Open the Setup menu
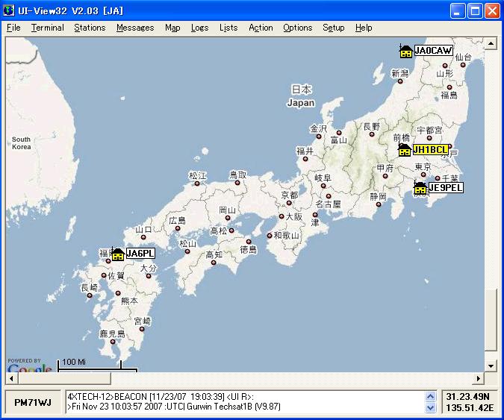Image resolution: width=504 pixels, height=420 pixels. 334,28
